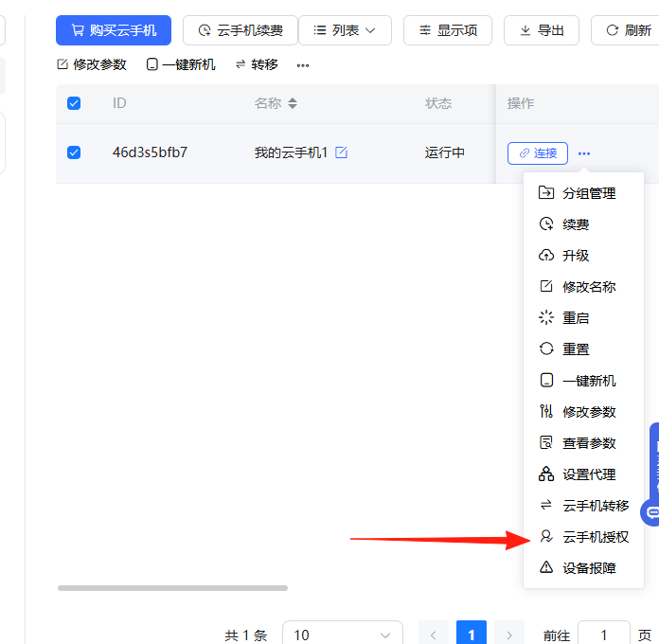
Task: Select 云手机授权 from the context menu
Action: (595, 537)
